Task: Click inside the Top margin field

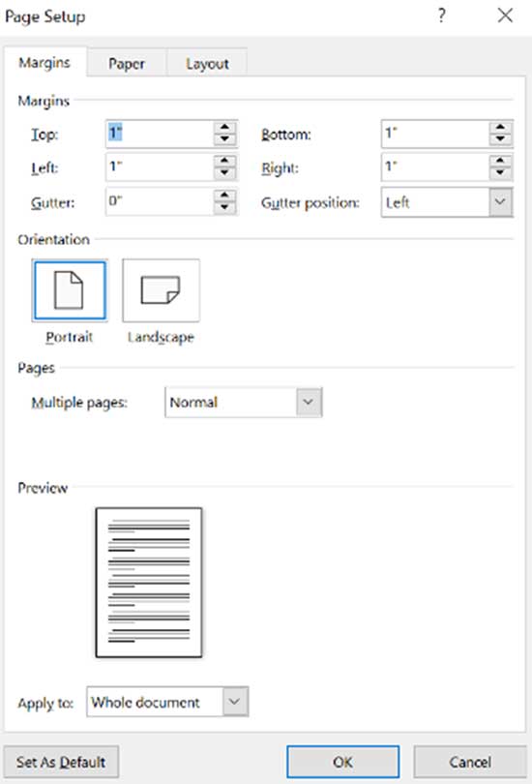Action: [160, 134]
